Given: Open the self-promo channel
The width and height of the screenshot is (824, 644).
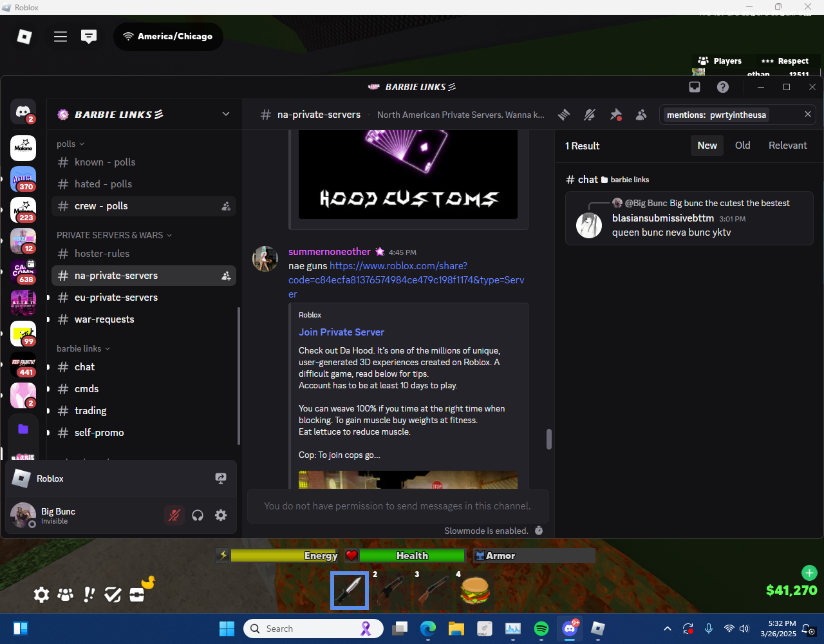Looking at the screenshot, I should point(144,433).
